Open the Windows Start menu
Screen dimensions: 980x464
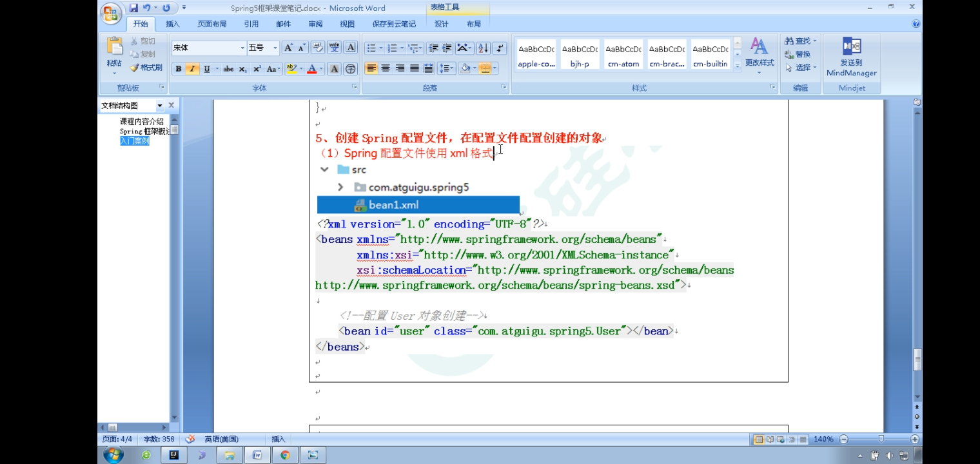pos(113,455)
